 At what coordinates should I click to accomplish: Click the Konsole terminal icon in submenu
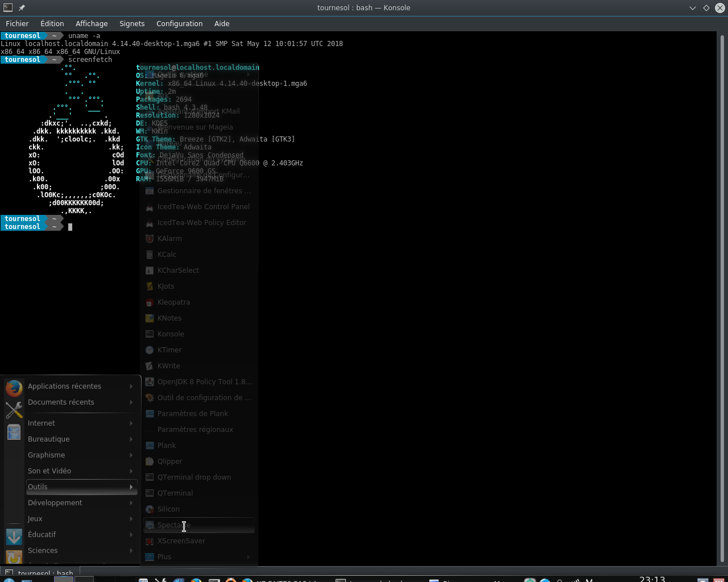150,334
